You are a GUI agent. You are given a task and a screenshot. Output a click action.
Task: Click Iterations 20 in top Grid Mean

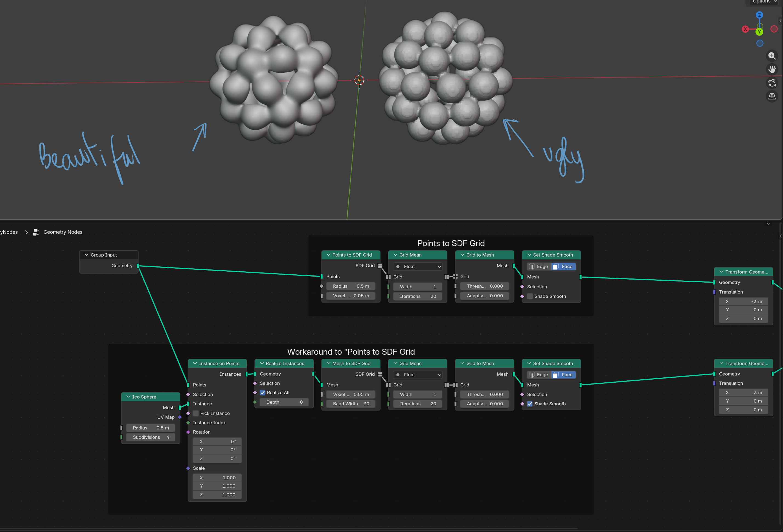pyautogui.click(x=418, y=297)
